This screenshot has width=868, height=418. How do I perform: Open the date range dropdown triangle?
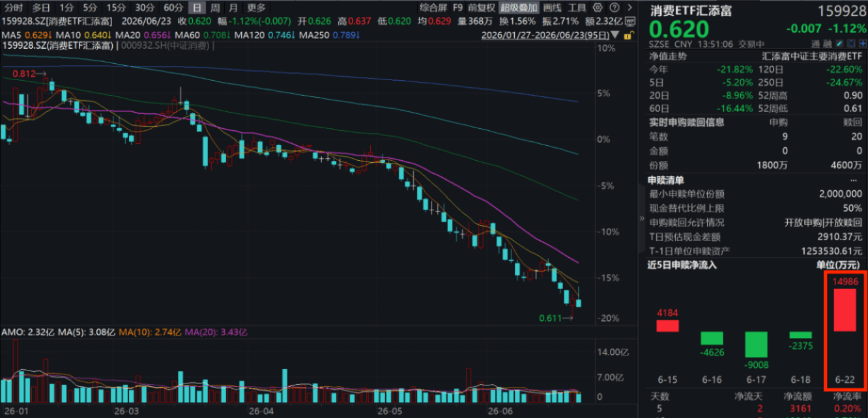pyautogui.click(x=615, y=35)
